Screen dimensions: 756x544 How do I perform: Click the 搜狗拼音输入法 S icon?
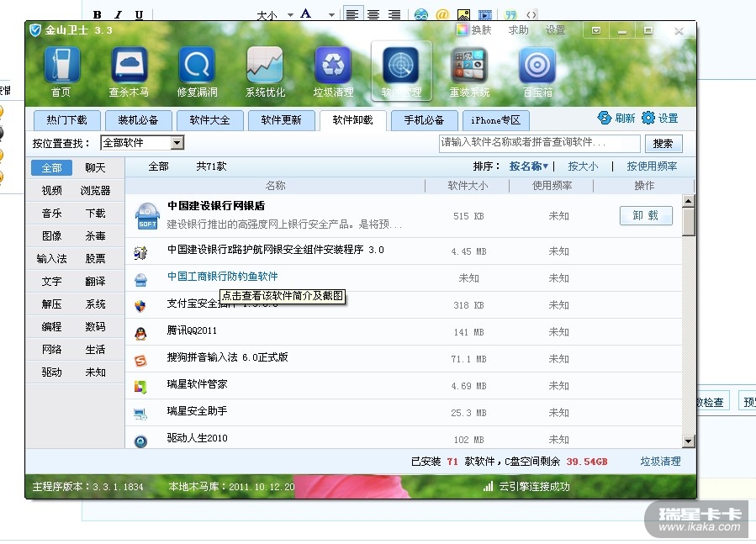(x=140, y=360)
